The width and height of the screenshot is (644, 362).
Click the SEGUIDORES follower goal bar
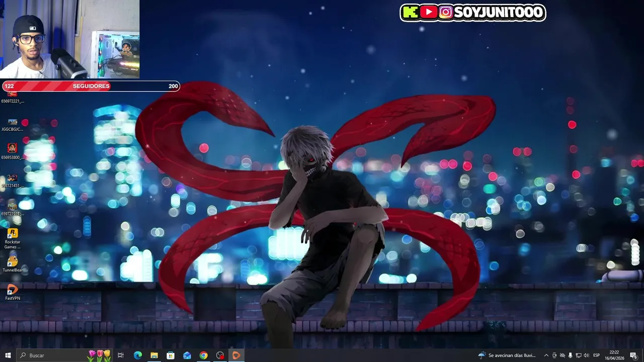91,86
